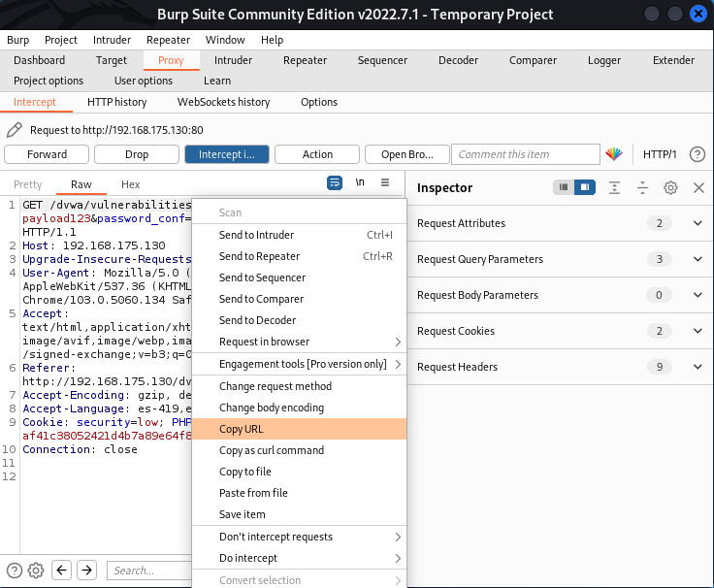The image size is (714, 588).
Task: Click the Action button
Action: tap(317, 154)
